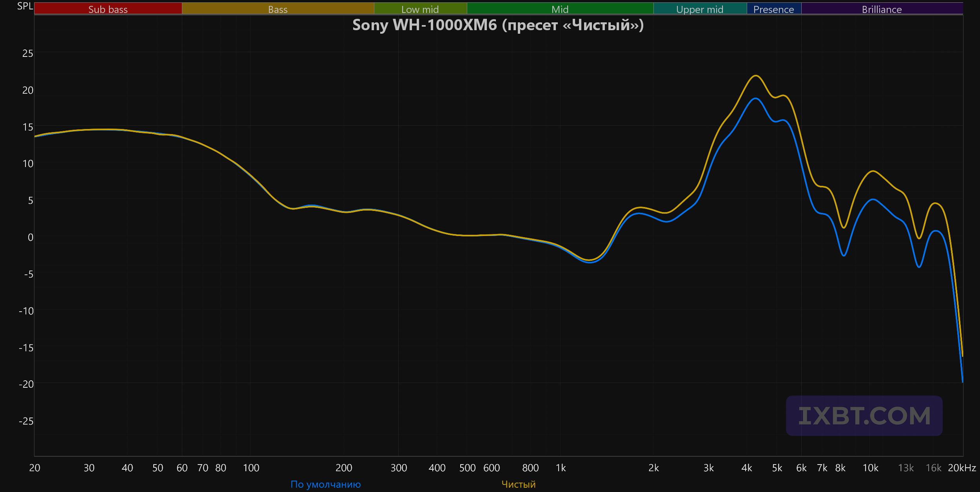Select the blue legend entry По умолчанию

[326, 485]
